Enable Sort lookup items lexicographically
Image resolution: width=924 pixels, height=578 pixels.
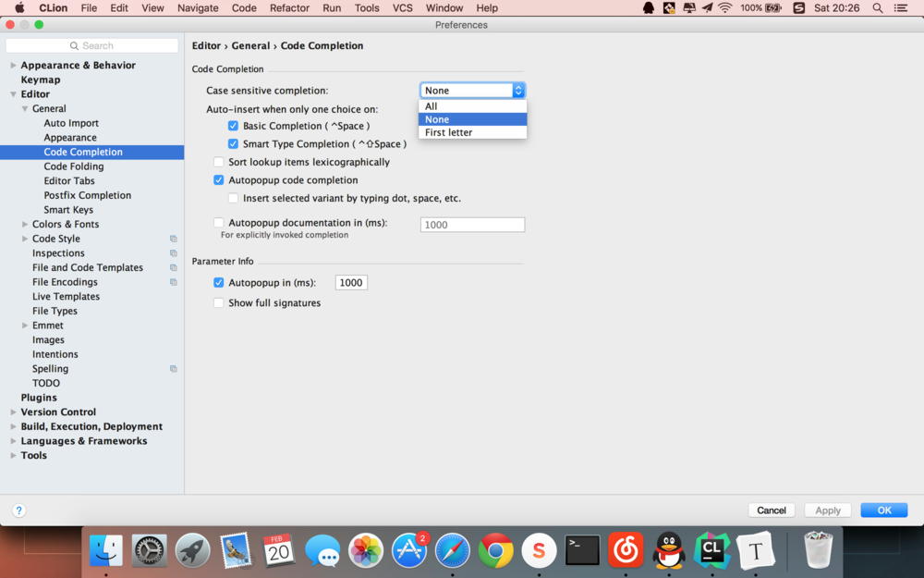tap(219, 162)
